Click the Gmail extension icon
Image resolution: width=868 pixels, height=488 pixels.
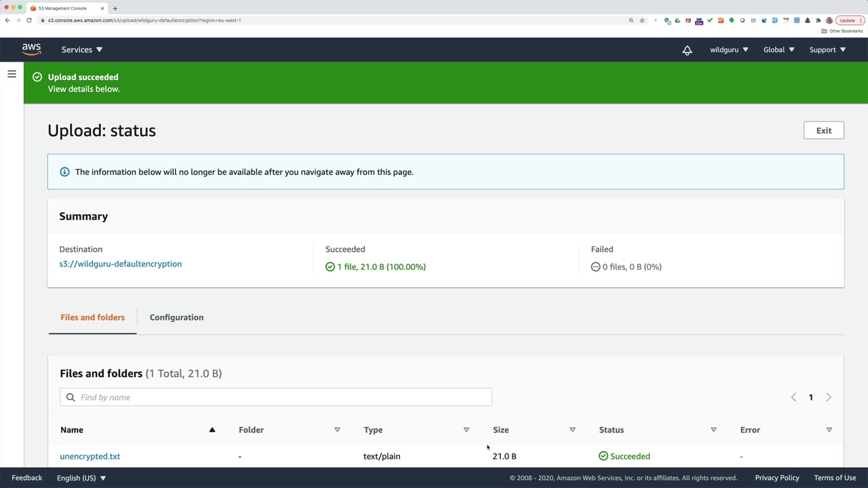(688, 20)
